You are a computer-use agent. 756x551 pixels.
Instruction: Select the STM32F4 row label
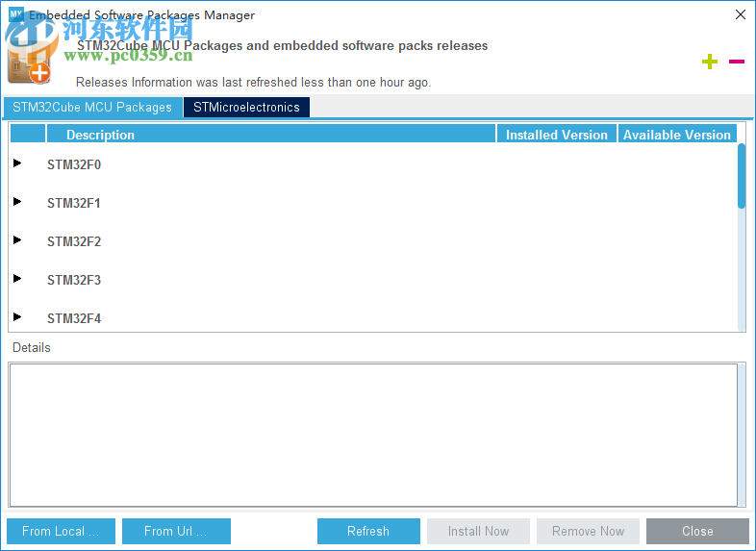click(x=74, y=318)
